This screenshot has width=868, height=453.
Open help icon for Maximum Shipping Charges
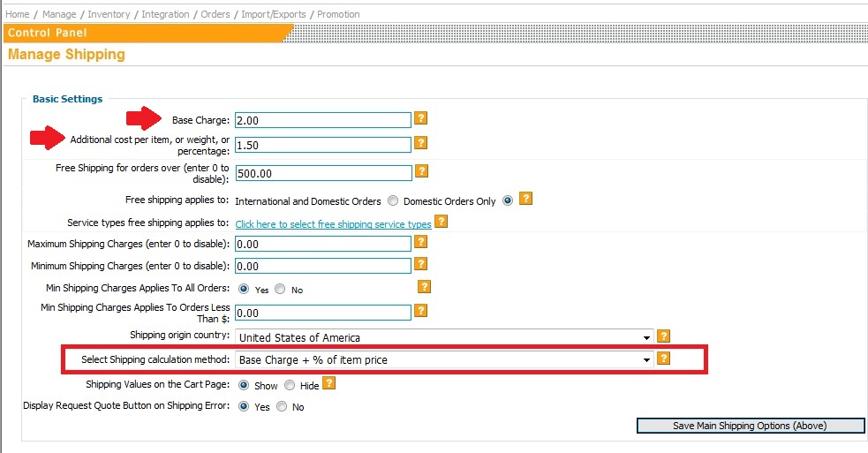click(421, 241)
